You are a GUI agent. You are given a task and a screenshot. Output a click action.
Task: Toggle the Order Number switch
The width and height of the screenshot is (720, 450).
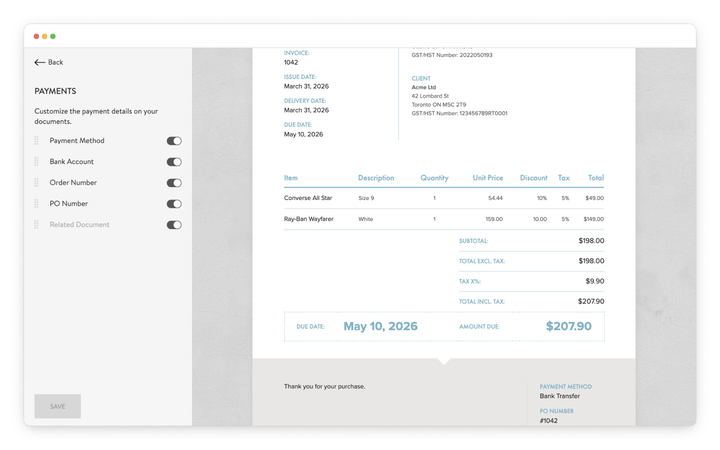click(174, 183)
